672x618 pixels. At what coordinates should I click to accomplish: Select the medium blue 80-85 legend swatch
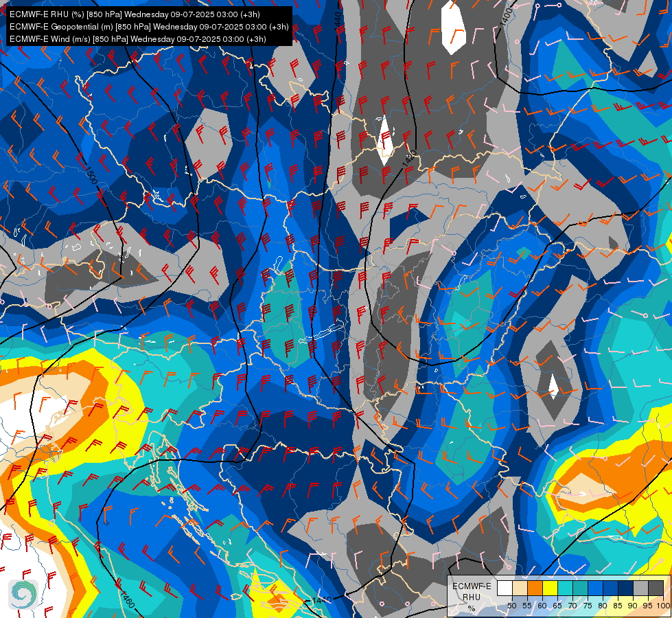pyautogui.click(x=611, y=588)
